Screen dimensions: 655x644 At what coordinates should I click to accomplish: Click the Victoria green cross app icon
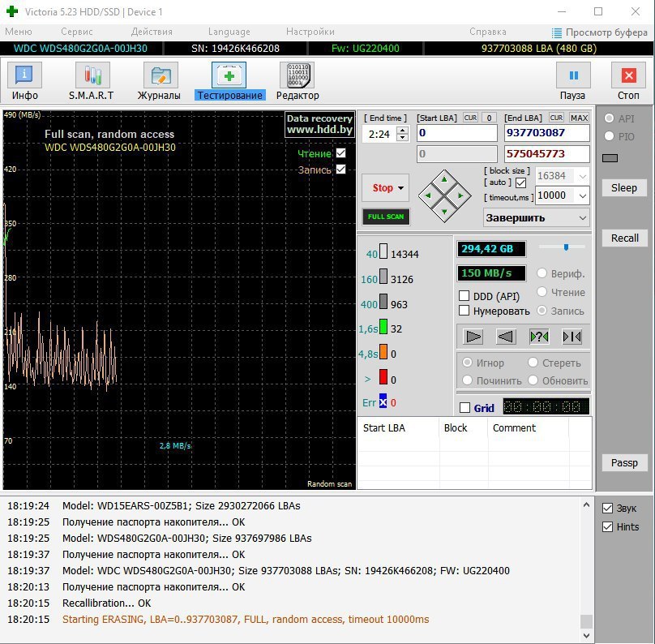(12, 11)
